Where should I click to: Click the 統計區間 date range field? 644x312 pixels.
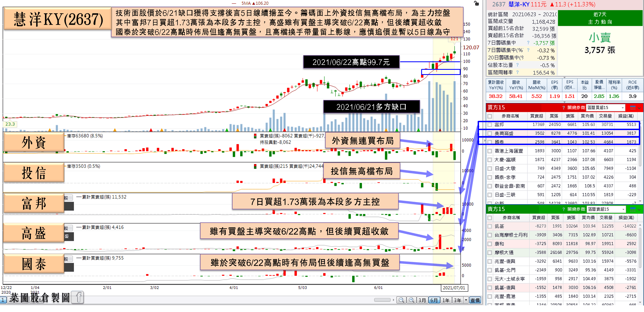[534, 14]
